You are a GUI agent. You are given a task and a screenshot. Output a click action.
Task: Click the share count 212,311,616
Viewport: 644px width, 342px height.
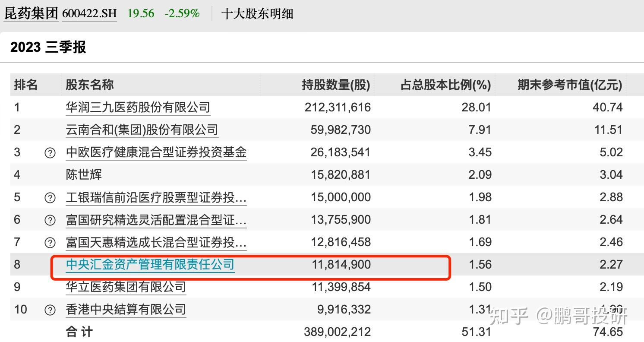[338, 107]
